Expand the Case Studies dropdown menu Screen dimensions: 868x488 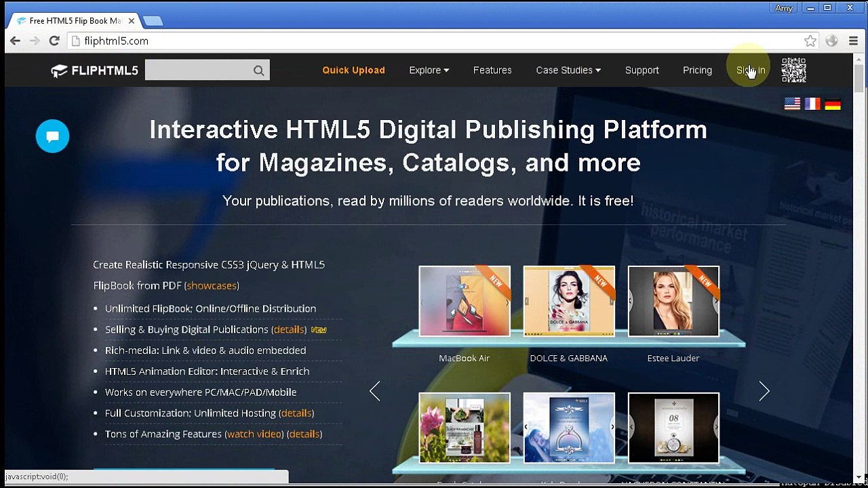tap(568, 70)
